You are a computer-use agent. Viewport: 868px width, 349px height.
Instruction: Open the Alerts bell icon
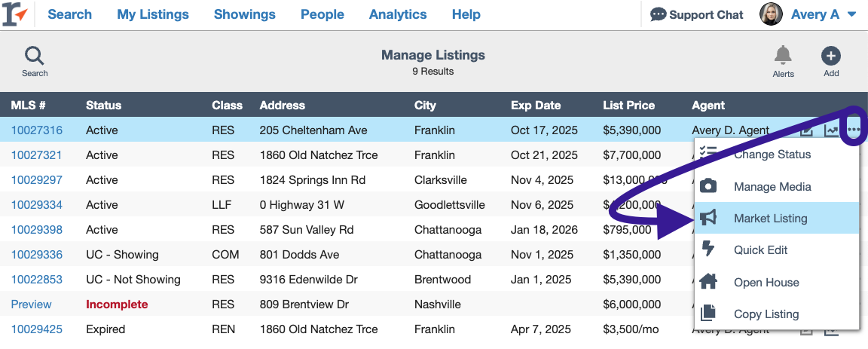(x=783, y=56)
